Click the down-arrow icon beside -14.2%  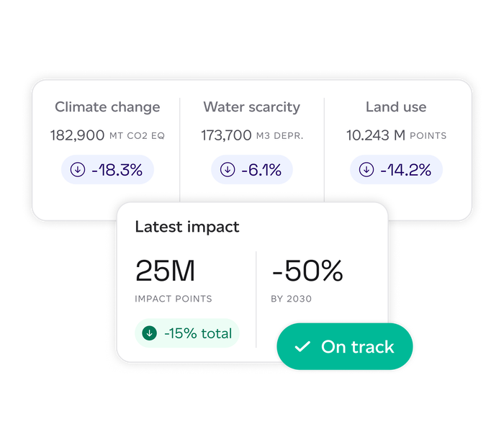point(366,171)
